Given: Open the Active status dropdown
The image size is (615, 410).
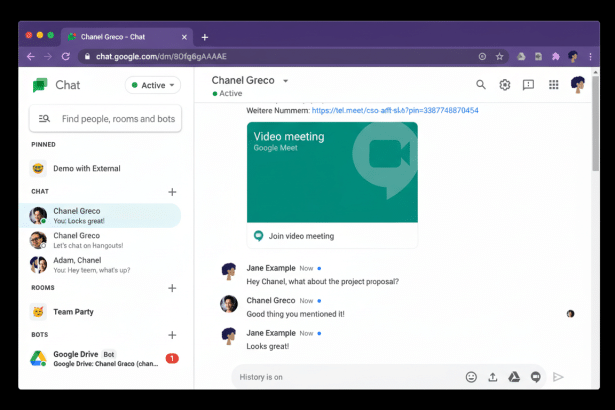Looking at the screenshot, I should [153, 85].
